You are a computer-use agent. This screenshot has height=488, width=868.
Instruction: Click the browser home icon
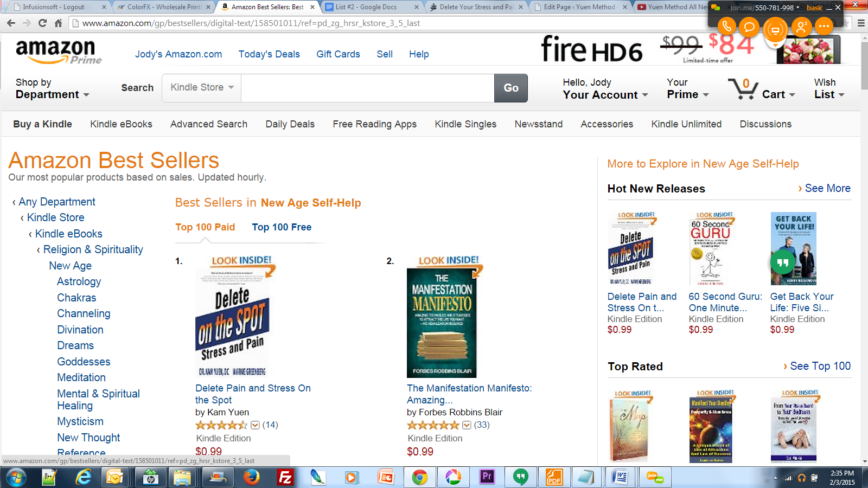click(x=59, y=23)
